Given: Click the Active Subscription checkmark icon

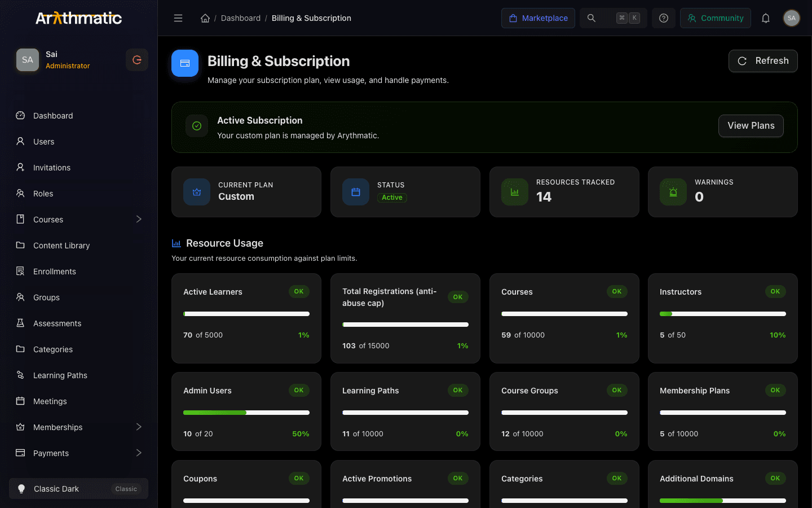Looking at the screenshot, I should pos(197,126).
